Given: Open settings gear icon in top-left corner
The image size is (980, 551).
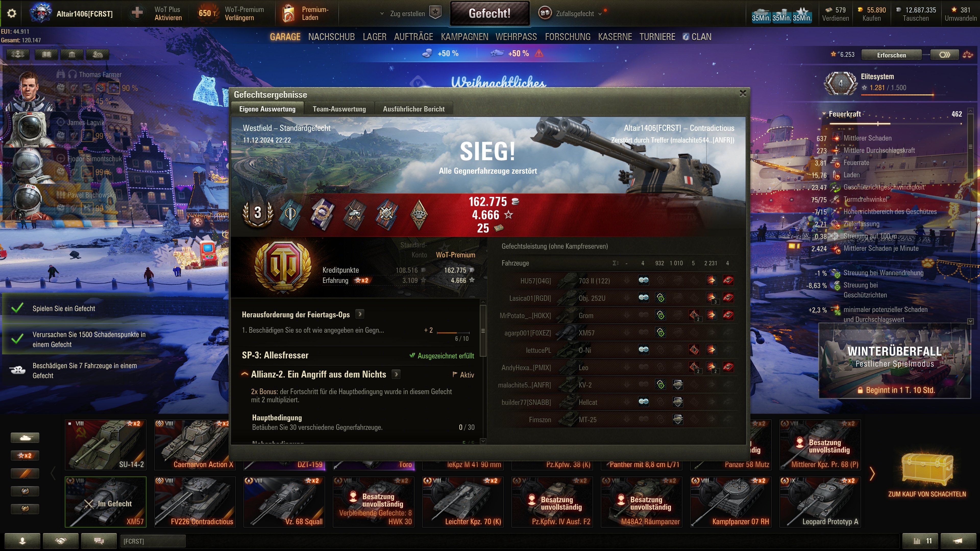Looking at the screenshot, I should pos(12,13).
